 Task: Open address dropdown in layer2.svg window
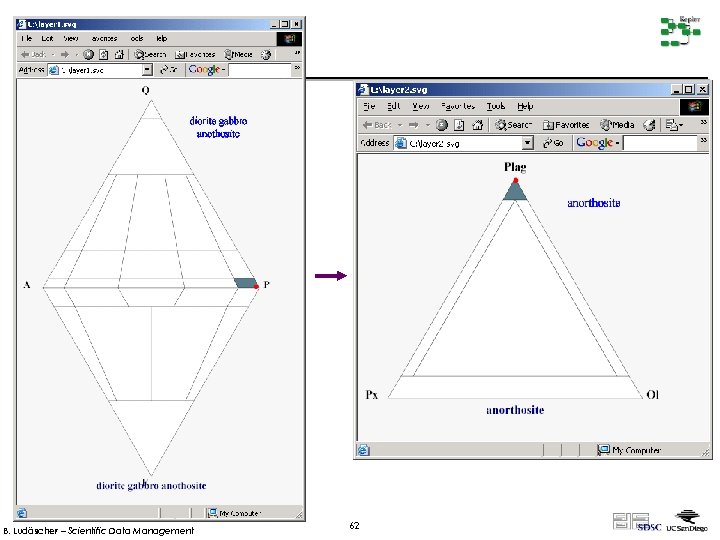tap(528, 143)
